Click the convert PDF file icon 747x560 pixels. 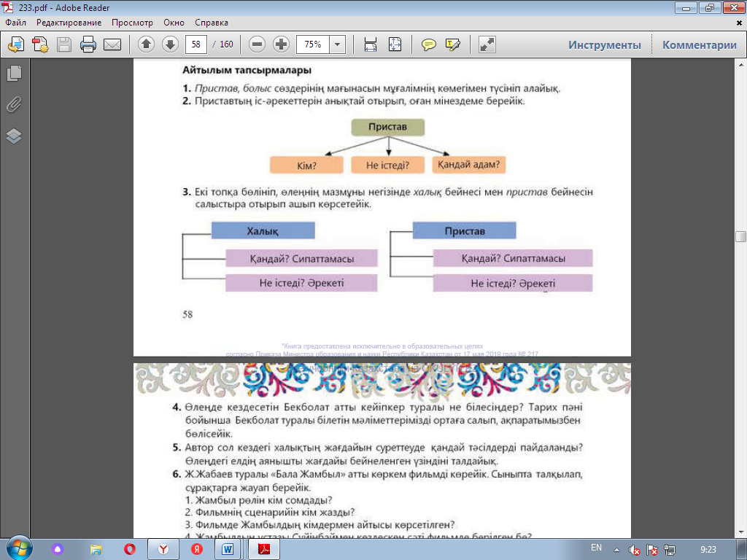pyautogui.click(x=40, y=44)
